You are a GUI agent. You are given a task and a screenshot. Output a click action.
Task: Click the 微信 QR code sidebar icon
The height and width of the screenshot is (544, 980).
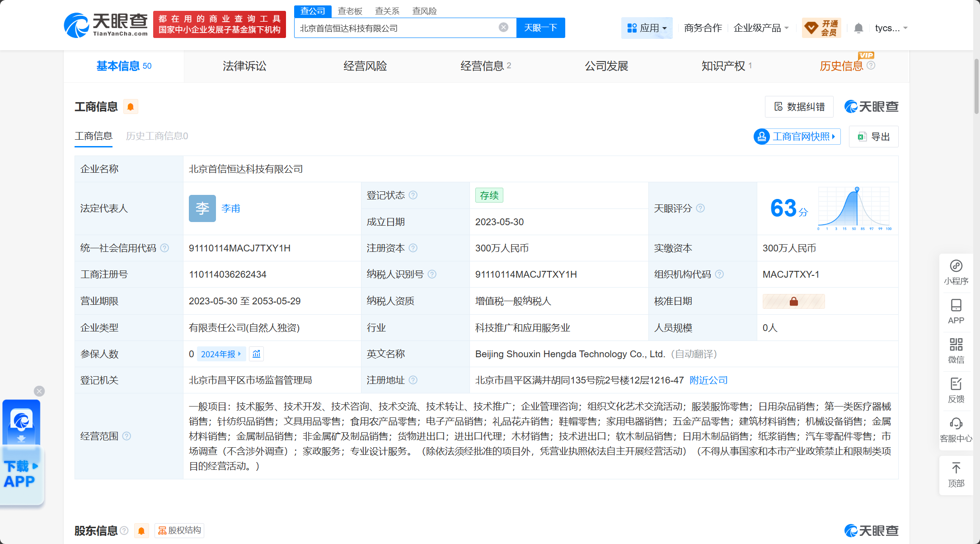[956, 350]
